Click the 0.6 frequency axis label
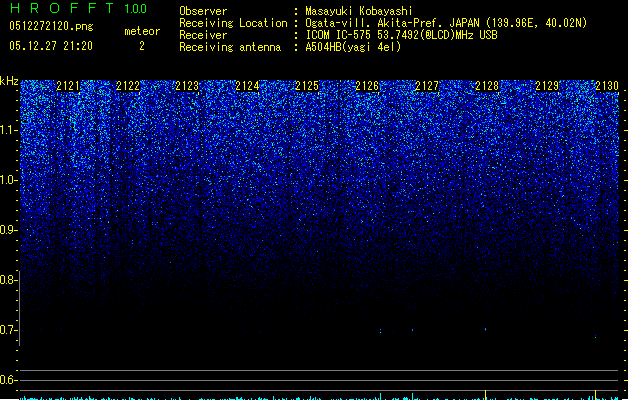 pyautogui.click(x=8, y=380)
